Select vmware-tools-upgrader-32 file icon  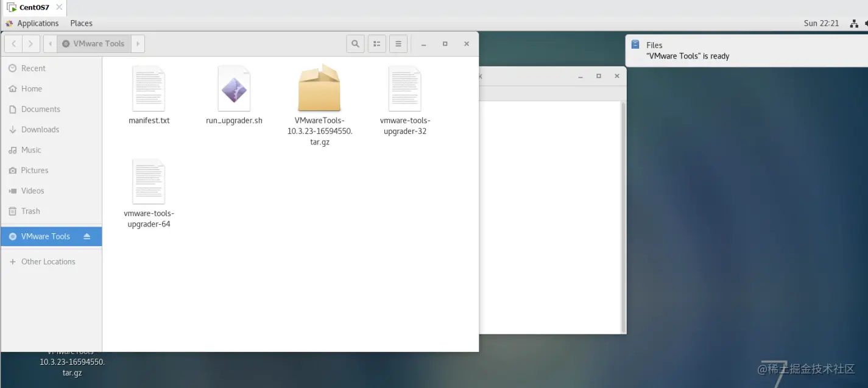(x=404, y=88)
